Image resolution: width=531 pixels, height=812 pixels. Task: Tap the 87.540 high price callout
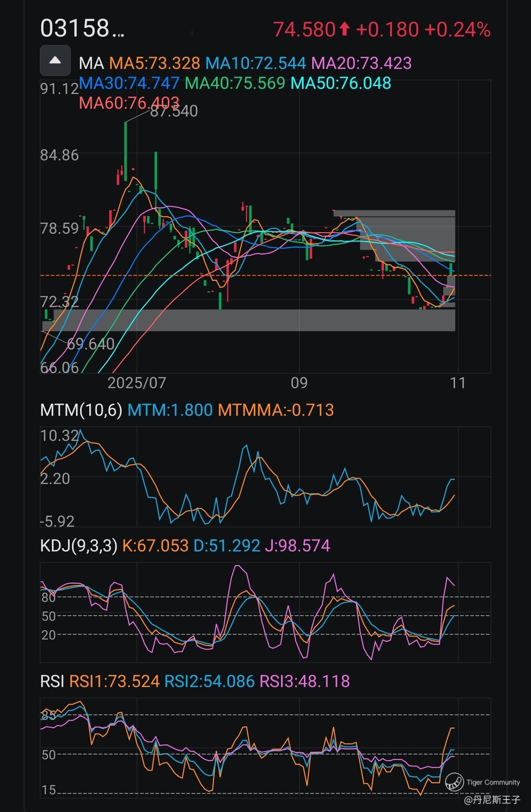(174, 111)
